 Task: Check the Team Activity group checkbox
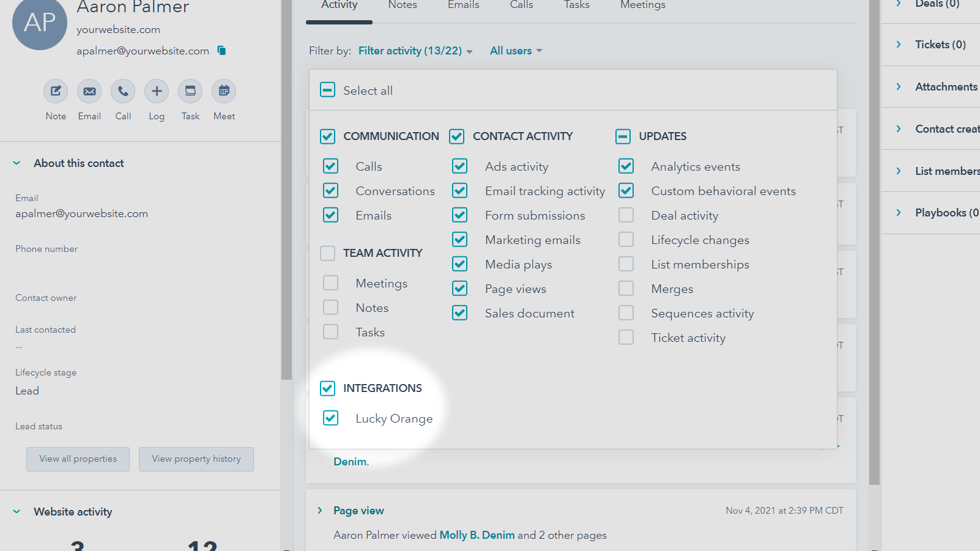pos(328,253)
